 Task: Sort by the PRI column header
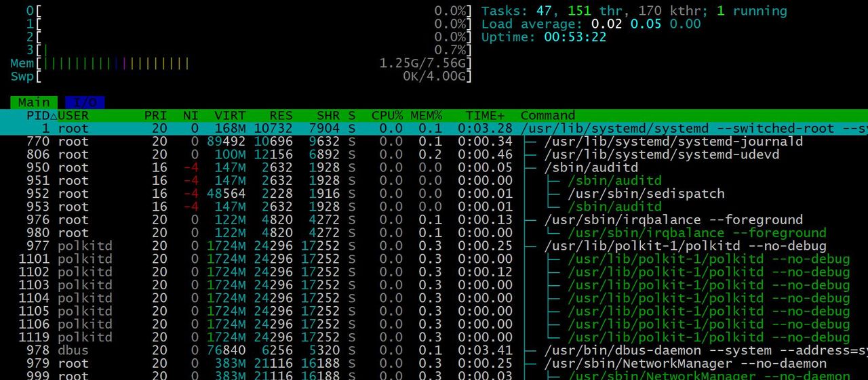[x=155, y=115]
